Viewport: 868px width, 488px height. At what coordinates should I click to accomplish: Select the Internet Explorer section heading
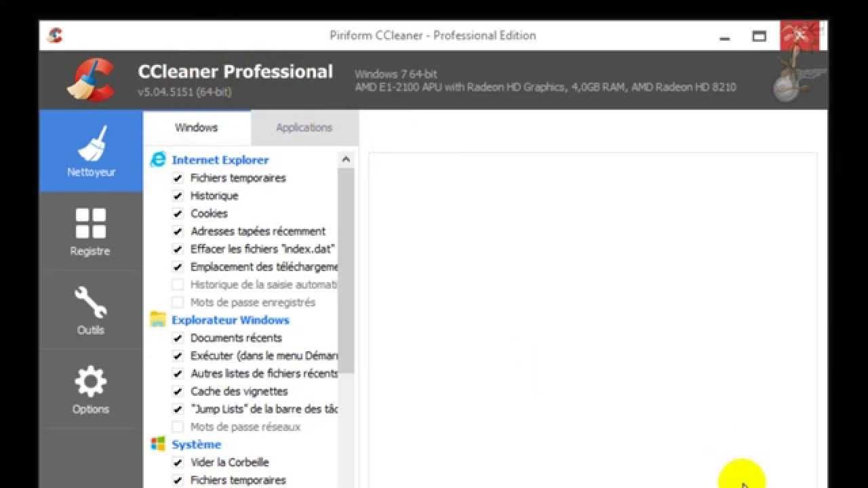(220, 160)
